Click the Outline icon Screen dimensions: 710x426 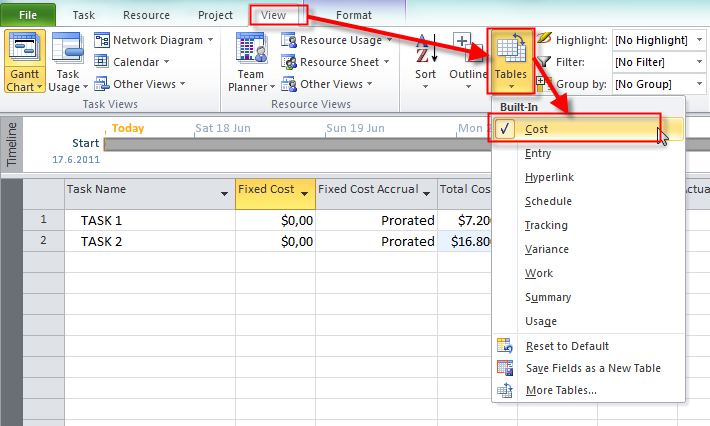(467, 52)
